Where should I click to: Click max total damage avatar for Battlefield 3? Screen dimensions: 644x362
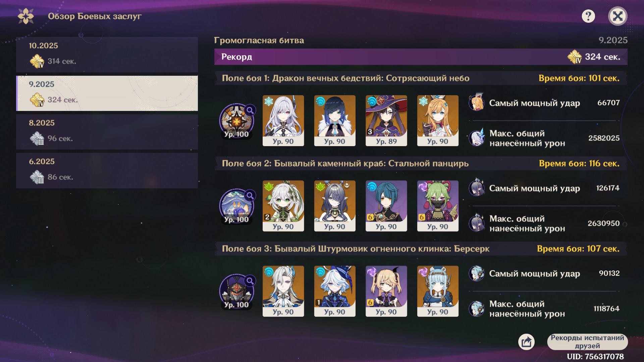[x=477, y=309]
